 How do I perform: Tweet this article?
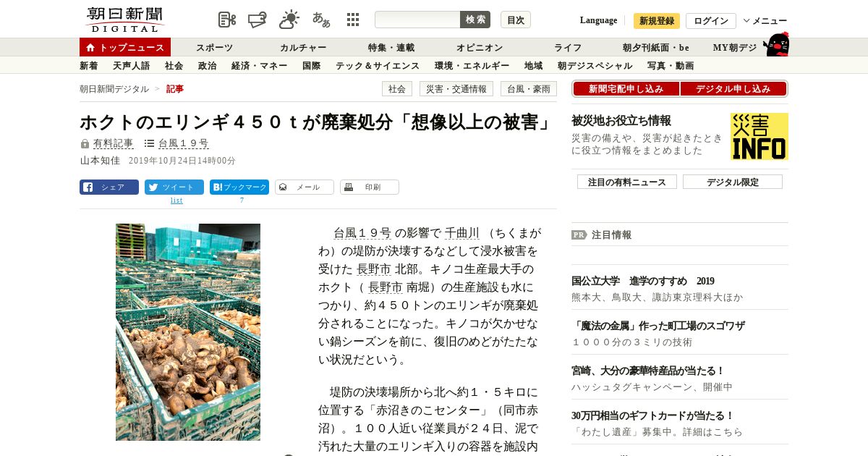[174, 187]
